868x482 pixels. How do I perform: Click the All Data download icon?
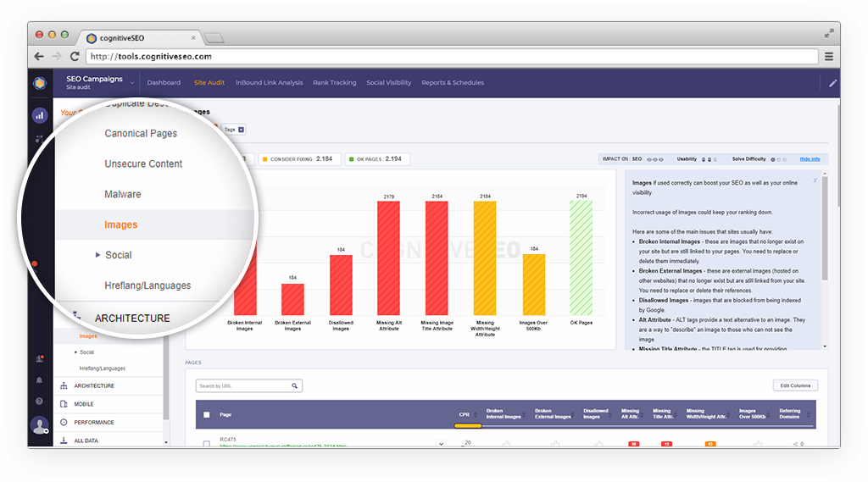64,440
